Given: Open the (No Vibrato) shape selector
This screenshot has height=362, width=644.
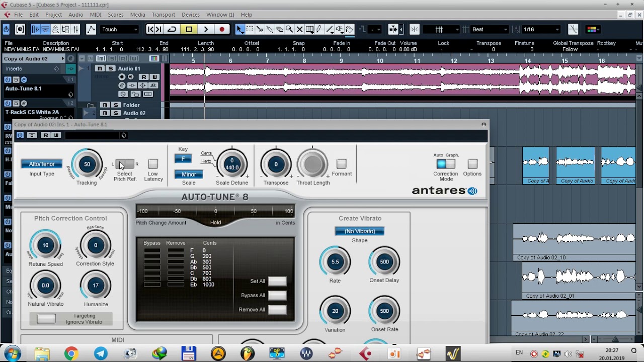Looking at the screenshot, I should (360, 231).
